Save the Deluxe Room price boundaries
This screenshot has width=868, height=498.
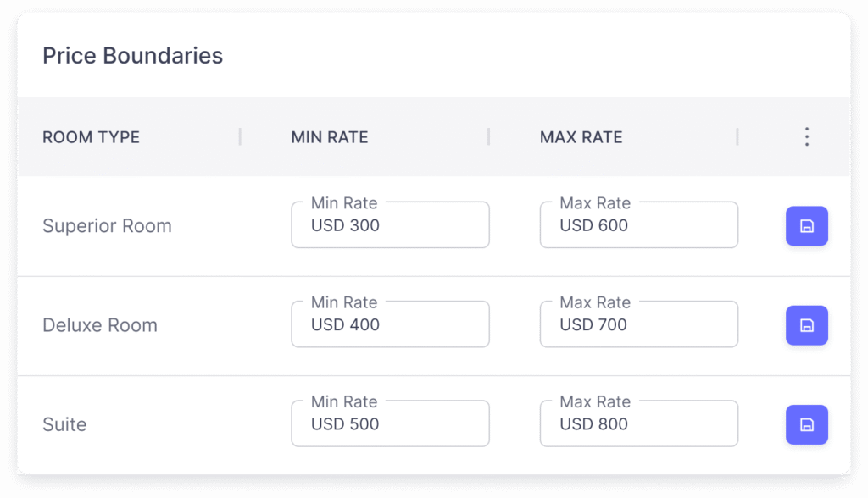(806, 325)
